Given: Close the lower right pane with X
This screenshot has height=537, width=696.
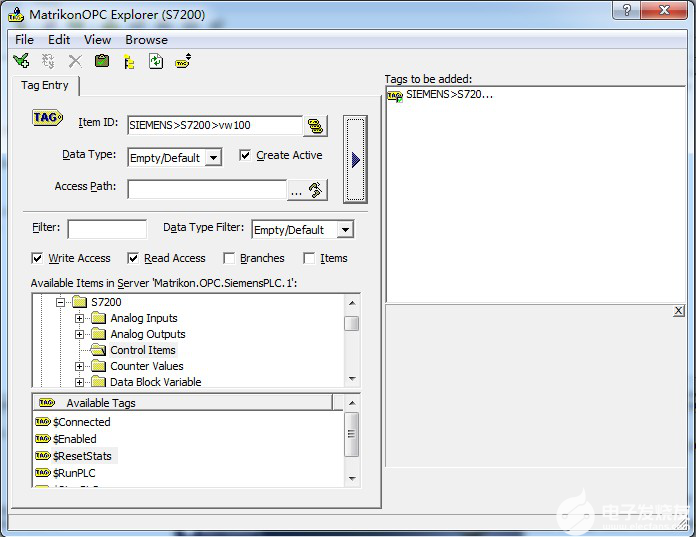Looking at the screenshot, I should click(x=678, y=311).
